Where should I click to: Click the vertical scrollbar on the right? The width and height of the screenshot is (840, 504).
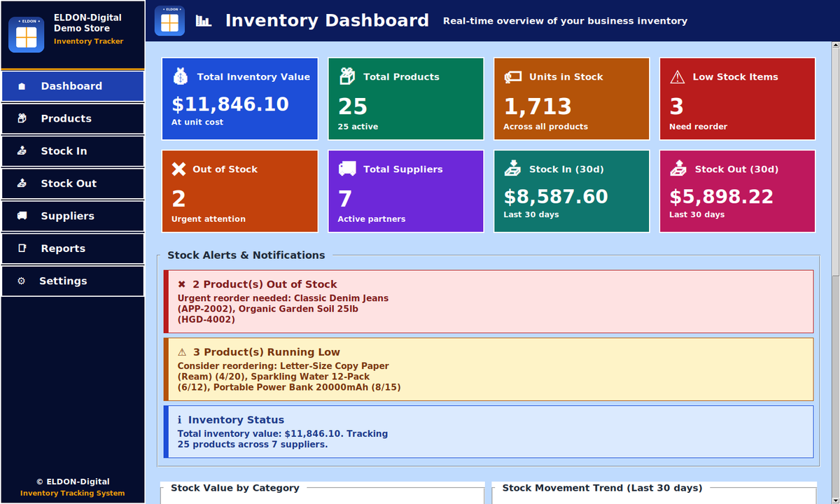(834, 273)
